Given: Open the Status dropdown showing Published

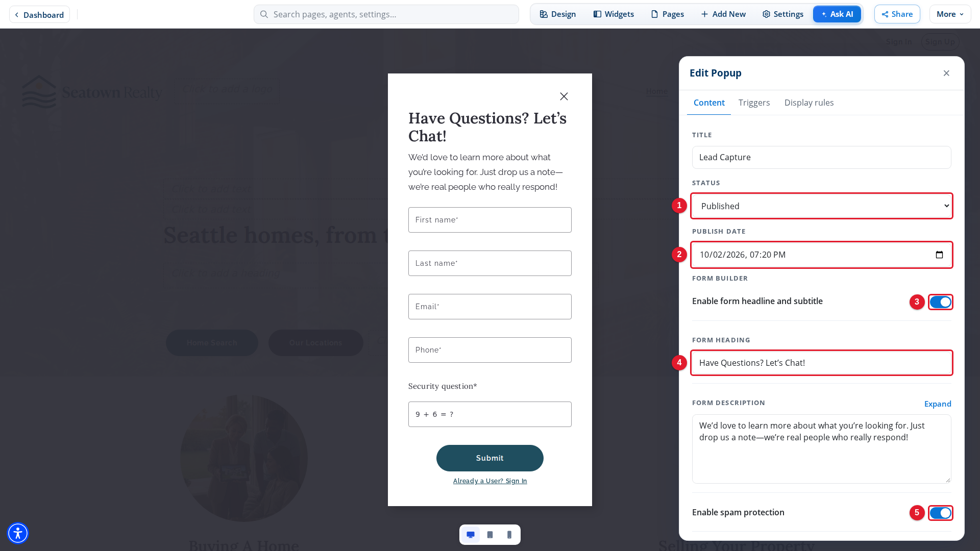Looking at the screenshot, I should point(821,206).
